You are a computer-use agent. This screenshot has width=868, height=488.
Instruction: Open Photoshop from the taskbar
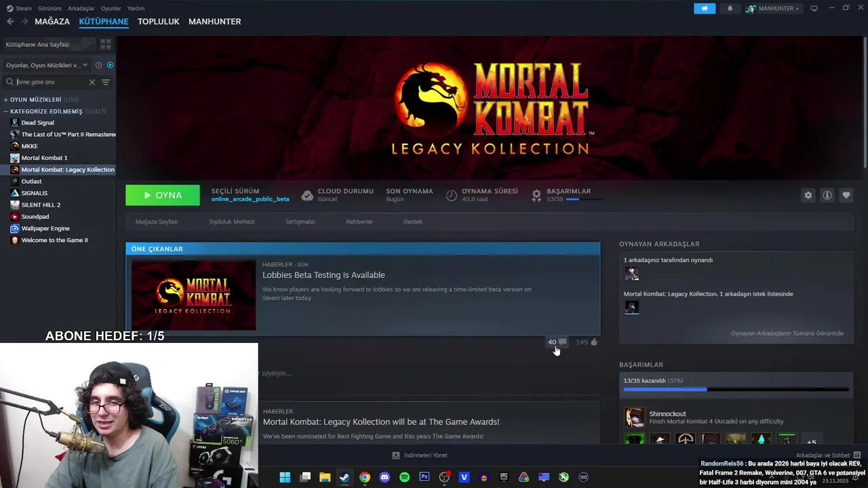pyautogui.click(x=425, y=477)
